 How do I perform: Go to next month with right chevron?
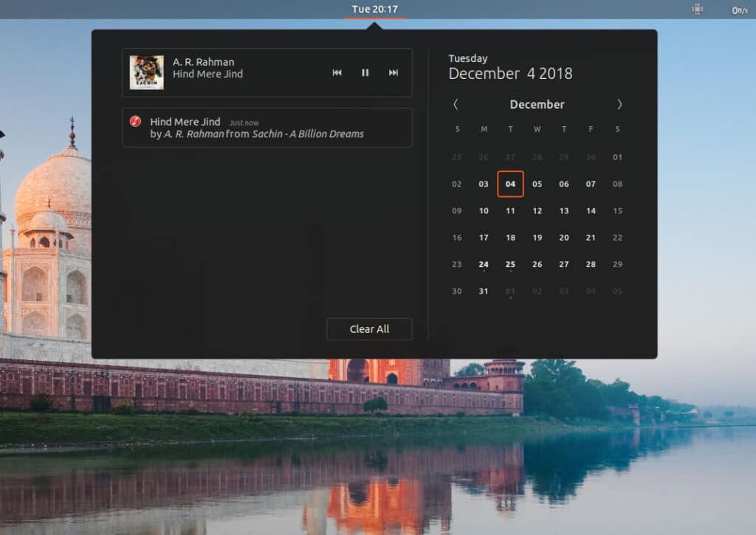[619, 104]
